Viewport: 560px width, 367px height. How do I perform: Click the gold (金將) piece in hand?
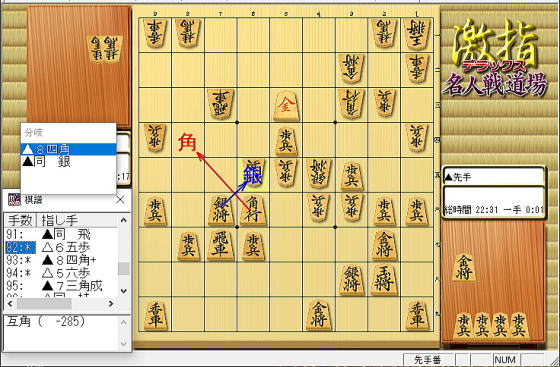click(464, 267)
